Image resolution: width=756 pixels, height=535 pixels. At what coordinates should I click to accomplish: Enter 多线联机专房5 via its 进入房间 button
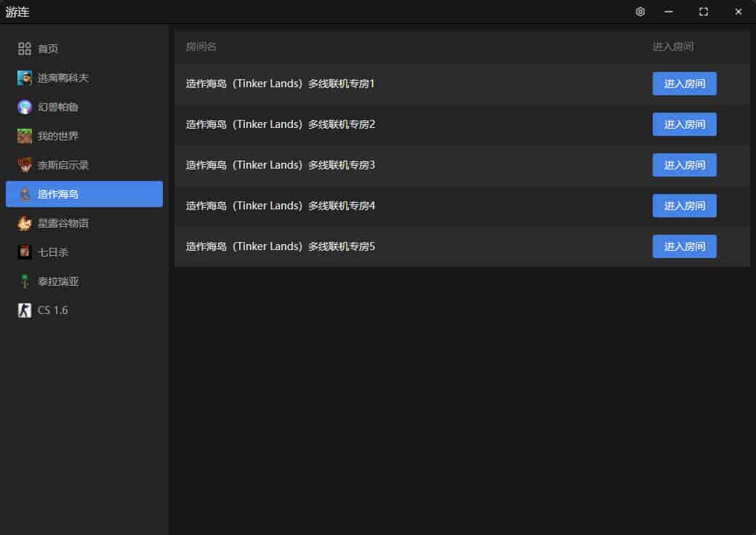(684, 246)
